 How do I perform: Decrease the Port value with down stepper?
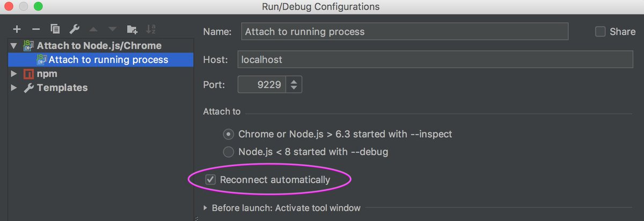tap(294, 89)
